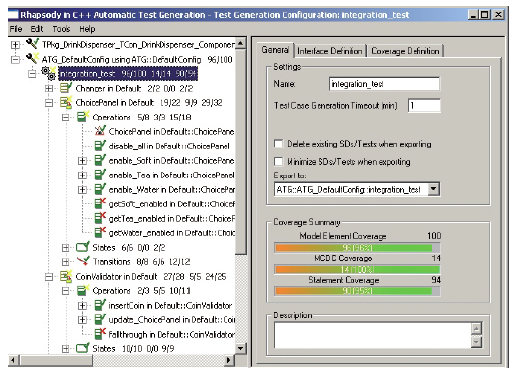Click the ChoicePanel Transitions arrow icon
Image resolution: width=519 pixels, height=377 pixels.
[x=83, y=261]
